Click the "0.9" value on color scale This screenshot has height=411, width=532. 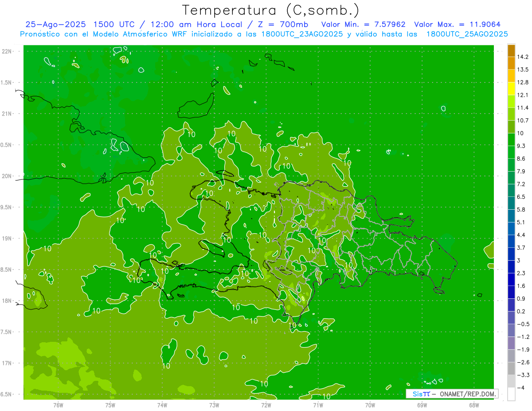coord(521,298)
